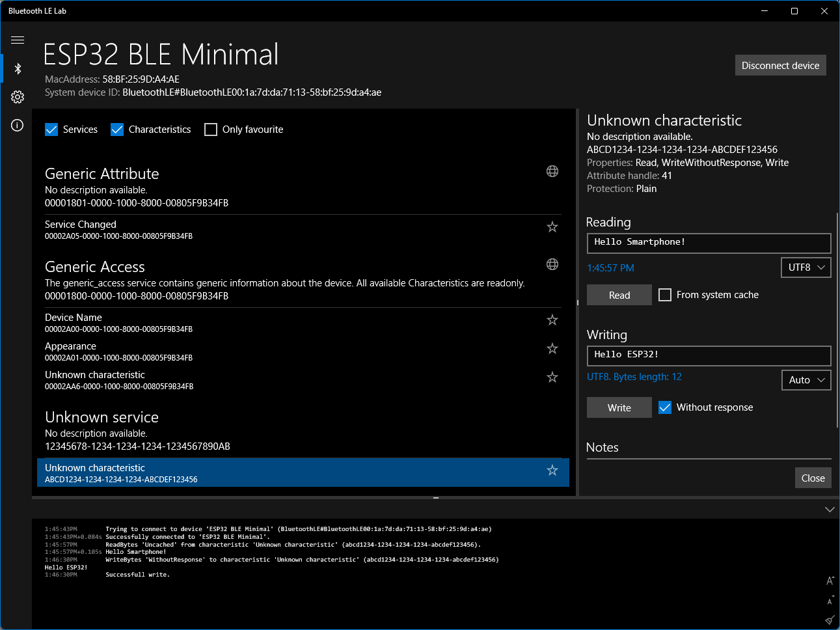840x630 pixels.
Task: Favourite the Service Changed characteristic star
Action: [552, 226]
